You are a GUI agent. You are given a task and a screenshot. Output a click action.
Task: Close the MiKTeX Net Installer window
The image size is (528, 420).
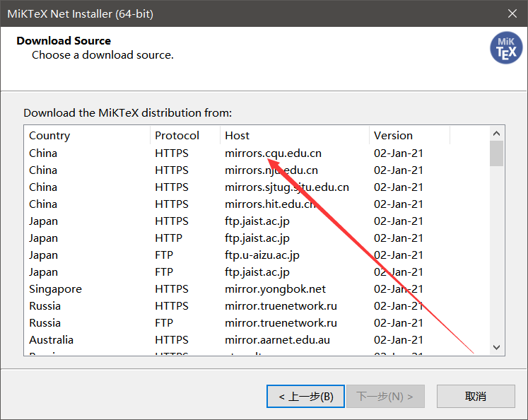[512, 14]
